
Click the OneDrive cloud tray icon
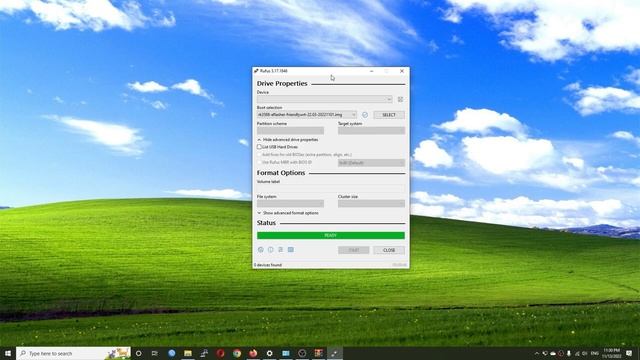[553, 353]
